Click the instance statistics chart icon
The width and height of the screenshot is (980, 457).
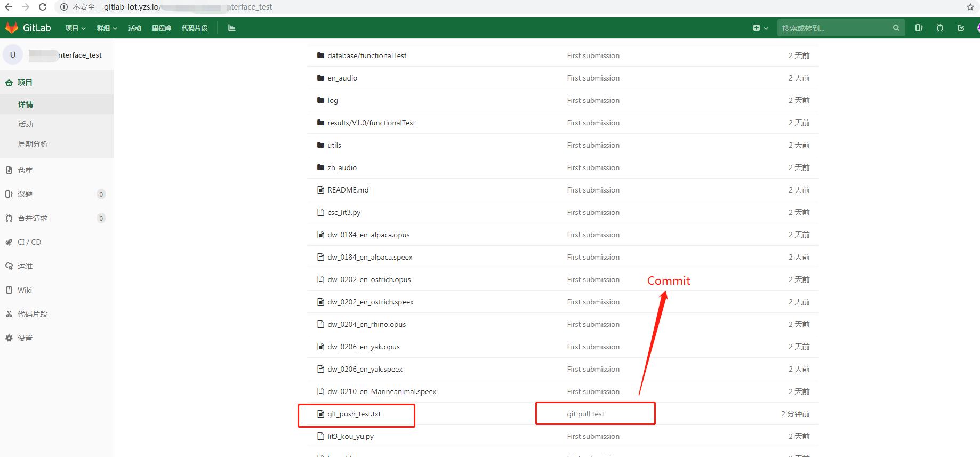click(231, 28)
